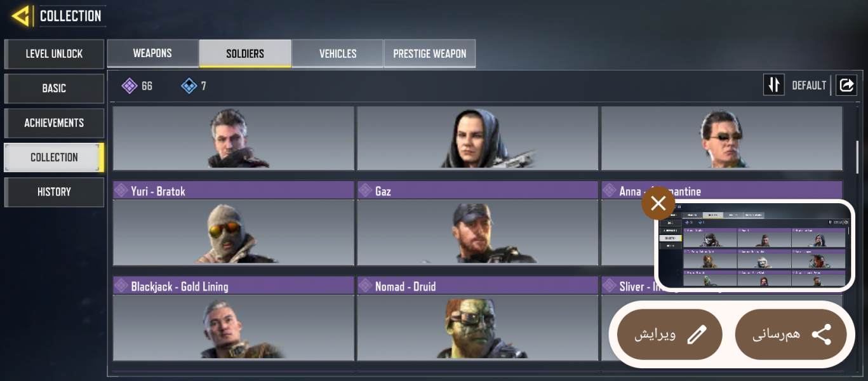The height and width of the screenshot is (381, 868).
Task: Click the vertical scrollbar on the right
Action: click(857, 156)
